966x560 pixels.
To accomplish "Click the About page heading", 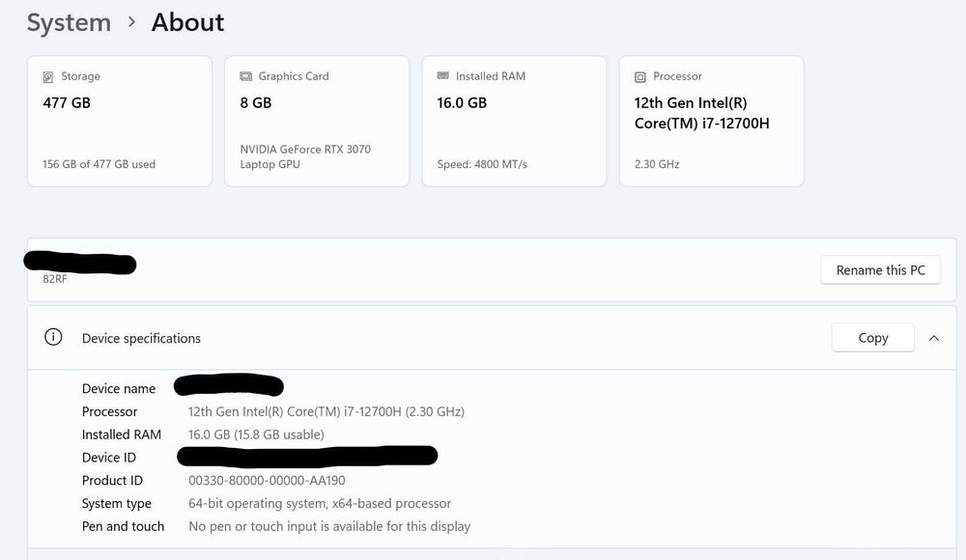I will [187, 23].
